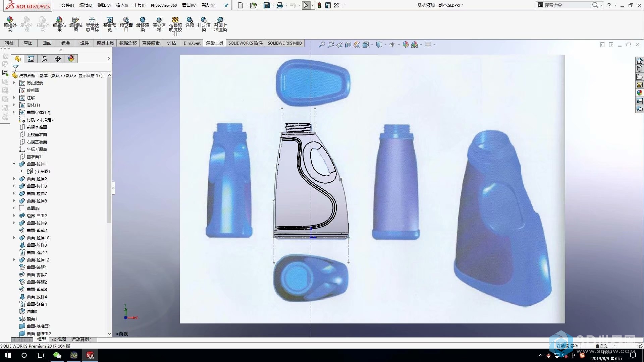Click Zoom to Area magnifier icon
Viewport: 644px width, 362px height.
click(331, 45)
